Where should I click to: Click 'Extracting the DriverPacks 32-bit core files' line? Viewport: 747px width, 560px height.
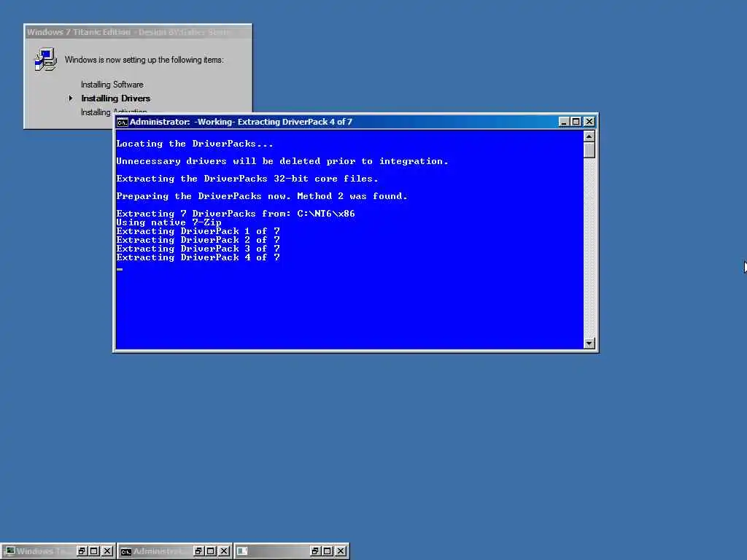247,179
